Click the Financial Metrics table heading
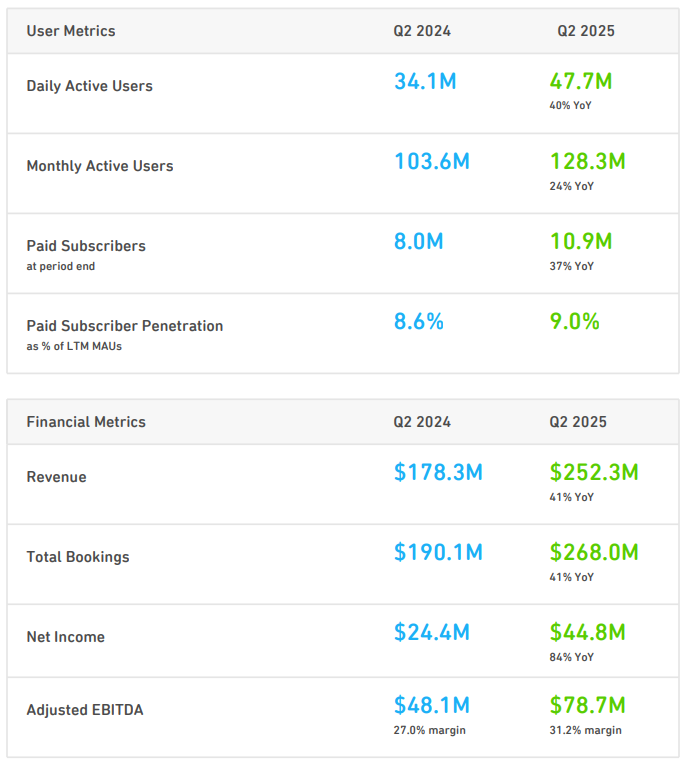 [86, 422]
